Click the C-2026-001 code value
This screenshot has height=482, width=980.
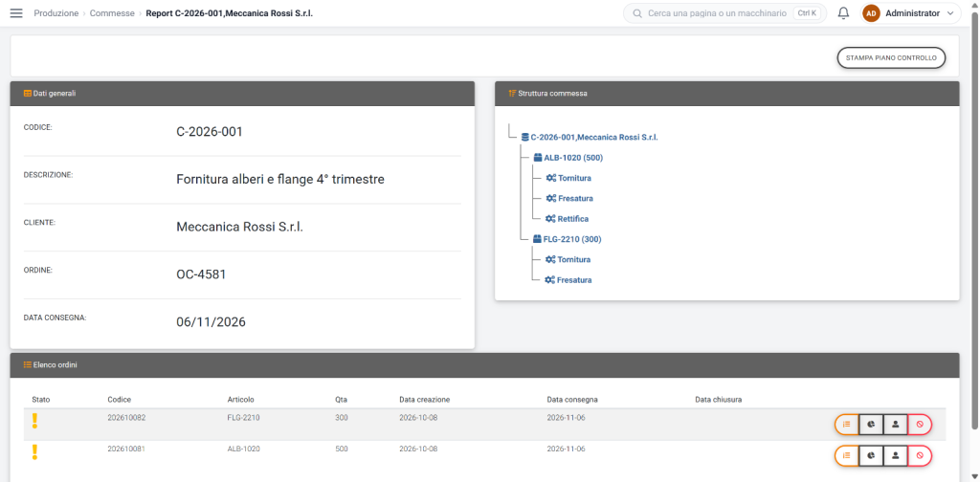pos(210,132)
